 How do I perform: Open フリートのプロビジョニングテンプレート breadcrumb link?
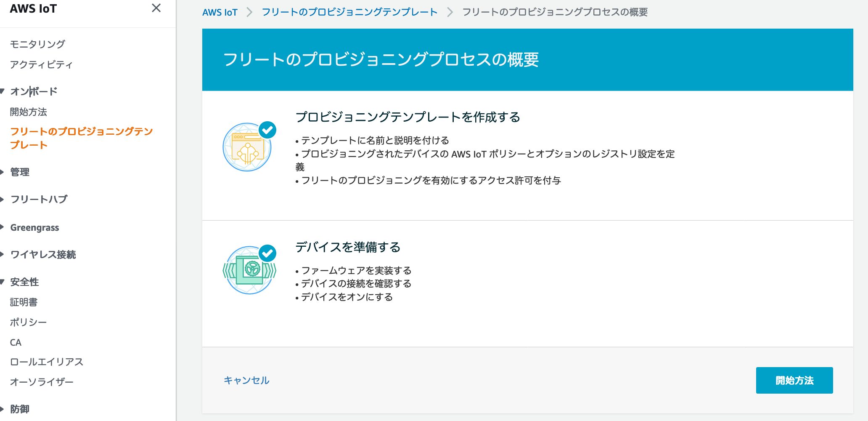click(x=349, y=12)
